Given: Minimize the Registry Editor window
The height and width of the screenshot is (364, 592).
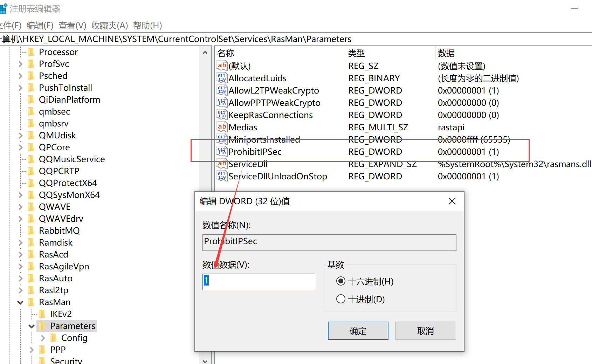Looking at the screenshot, I should click(x=575, y=8).
